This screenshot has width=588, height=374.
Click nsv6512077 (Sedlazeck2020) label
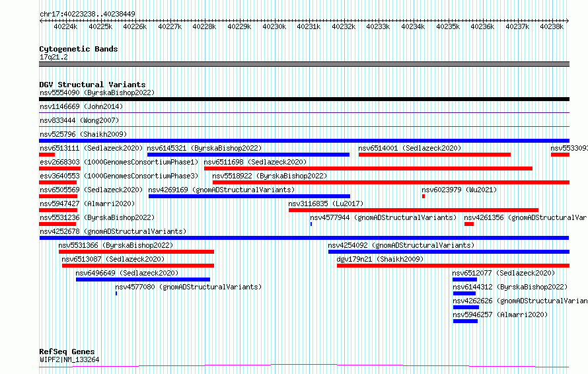pos(503,273)
